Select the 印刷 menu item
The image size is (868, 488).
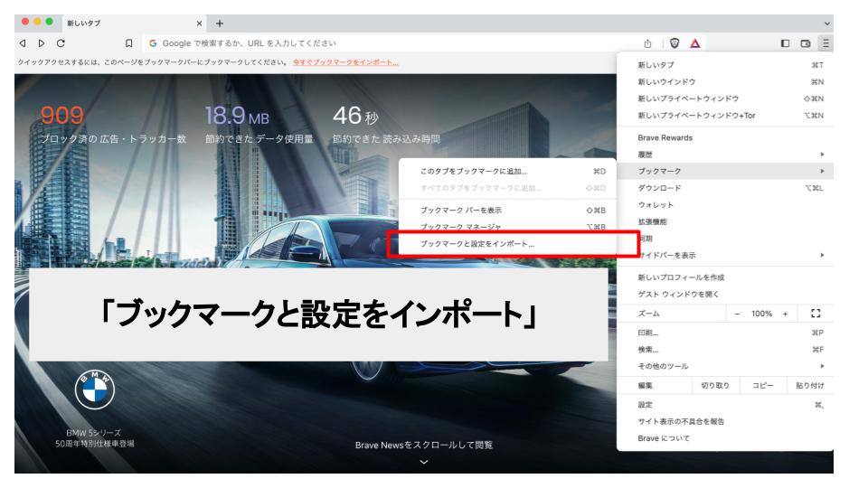click(725, 333)
